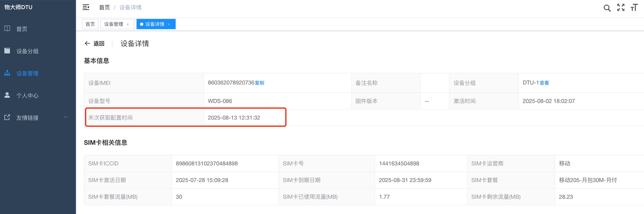Click the 友情链接 external link icon

pyautogui.click(x=7, y=117)
